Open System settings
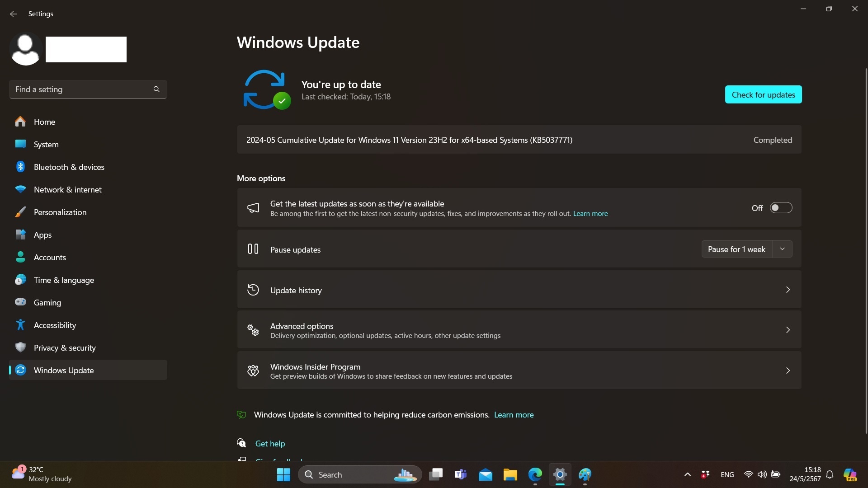Screen dimensions: 868x488 (x=88, y=144)
